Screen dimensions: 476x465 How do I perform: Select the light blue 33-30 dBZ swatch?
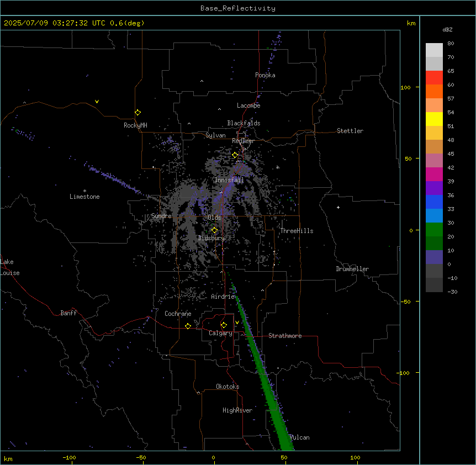pyautogui.click(x=434, y=215)
